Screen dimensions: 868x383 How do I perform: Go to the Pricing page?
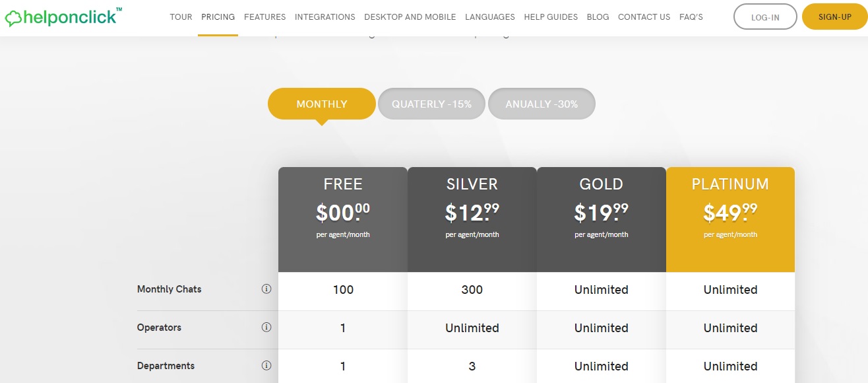218,17
